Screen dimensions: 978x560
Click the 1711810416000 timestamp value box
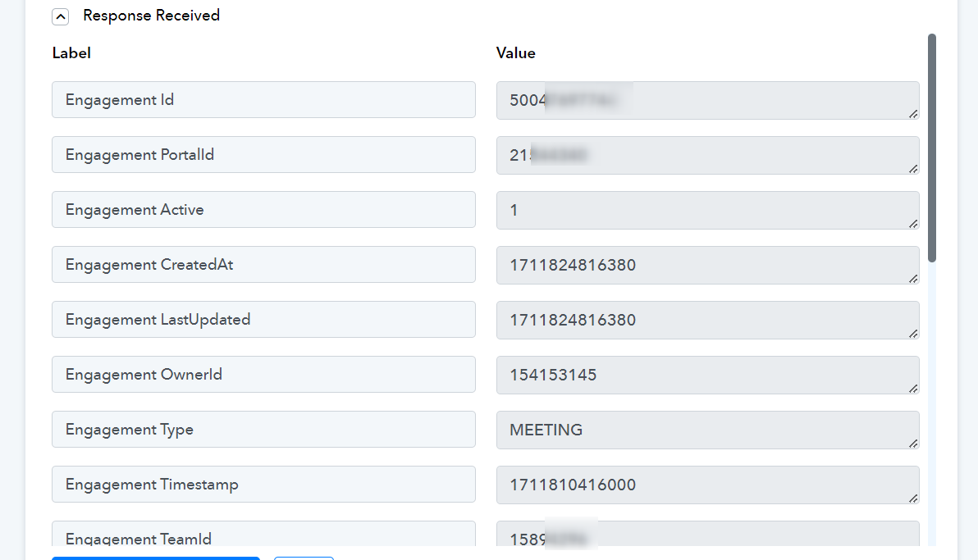coord(708,485)
